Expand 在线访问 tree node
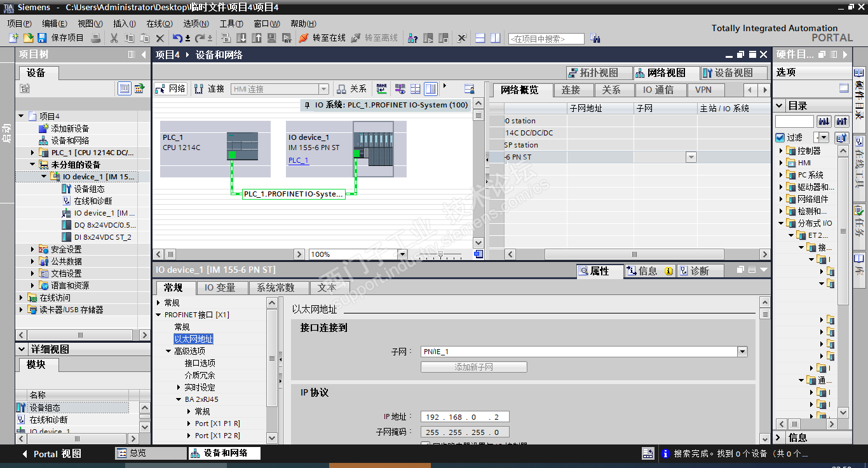Image resolution: width=868 pixels, height=468 pixels. 22,298
